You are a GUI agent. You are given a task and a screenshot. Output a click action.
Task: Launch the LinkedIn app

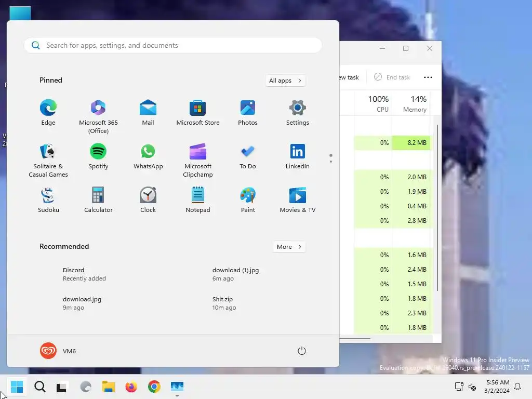pos(298,157)
